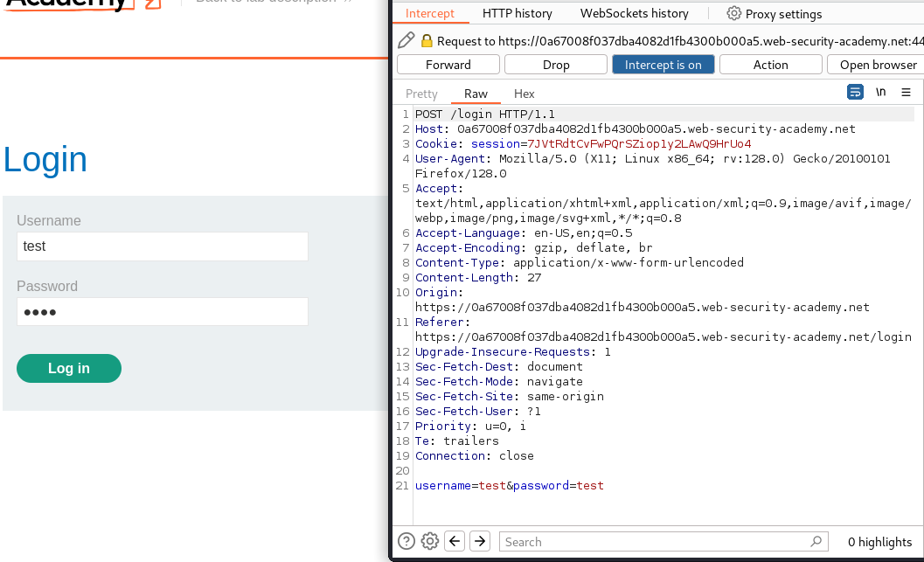The height and width of the screenshot is (562, 924).
Task: Click the pencil edit icon near the request bar
Action: (x=406, y=40)
